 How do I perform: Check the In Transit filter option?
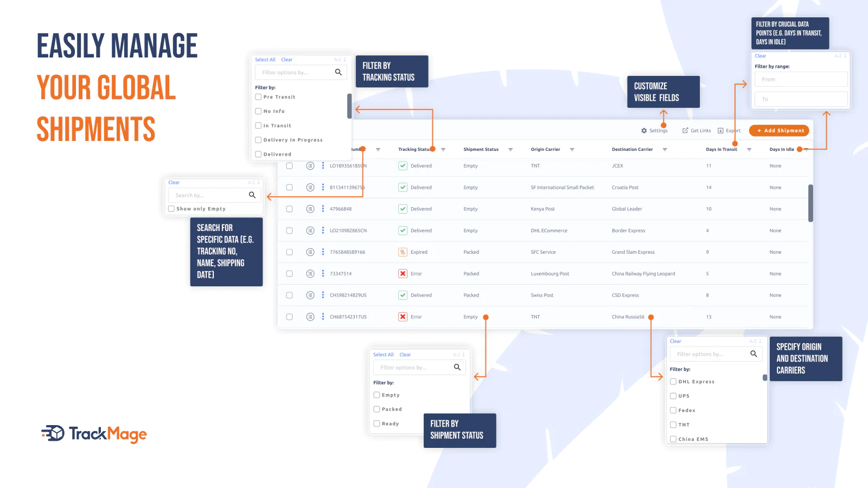pos(258,126)
